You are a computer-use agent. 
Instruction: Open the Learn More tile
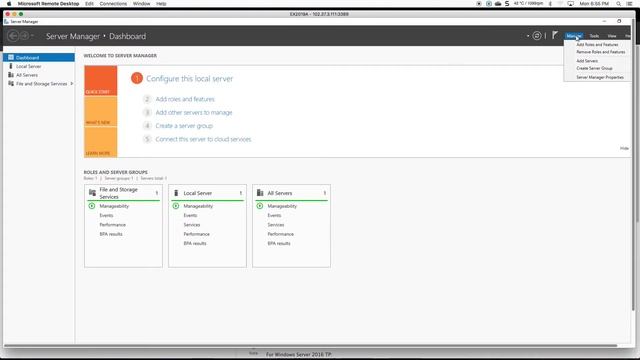101,142
